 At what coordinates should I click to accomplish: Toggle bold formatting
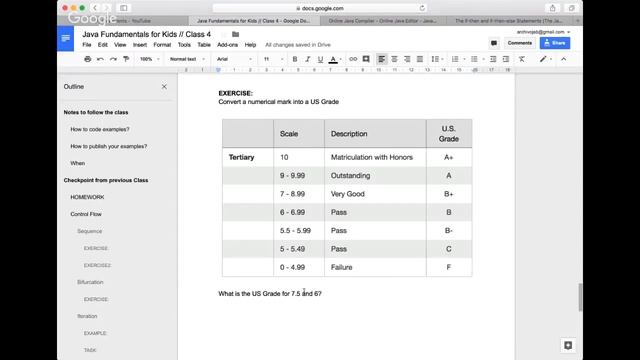(x=295, y=59)
